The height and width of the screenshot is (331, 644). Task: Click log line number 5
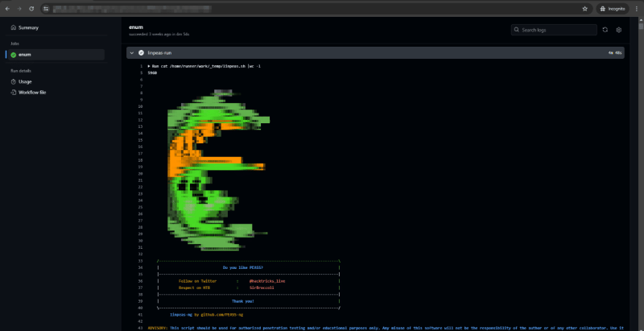[x=141, y=73]
